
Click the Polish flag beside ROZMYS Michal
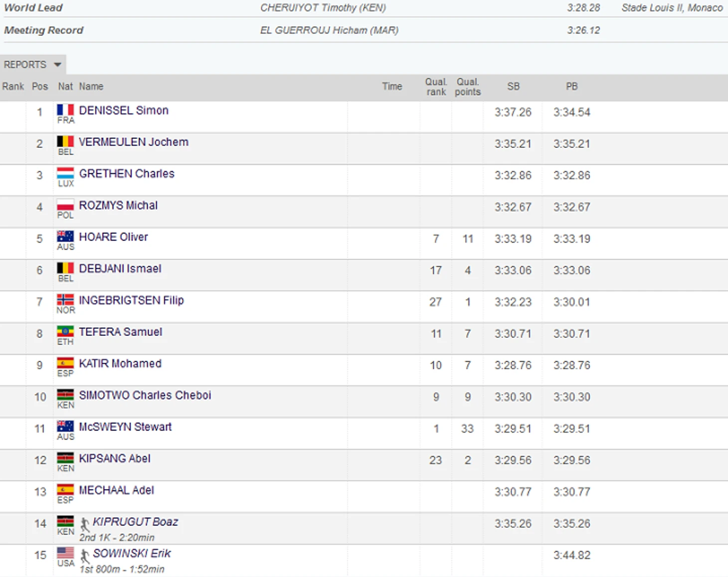coord(65,205)
